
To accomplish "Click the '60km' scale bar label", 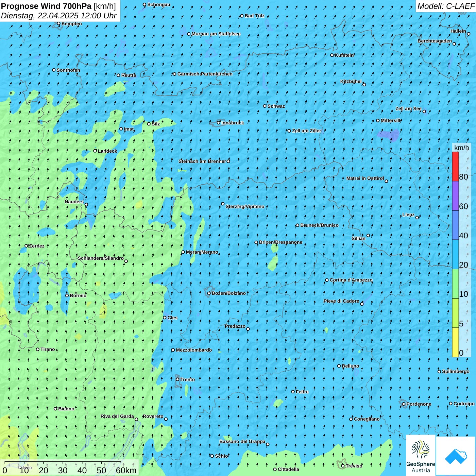I will tap(126, 470).
